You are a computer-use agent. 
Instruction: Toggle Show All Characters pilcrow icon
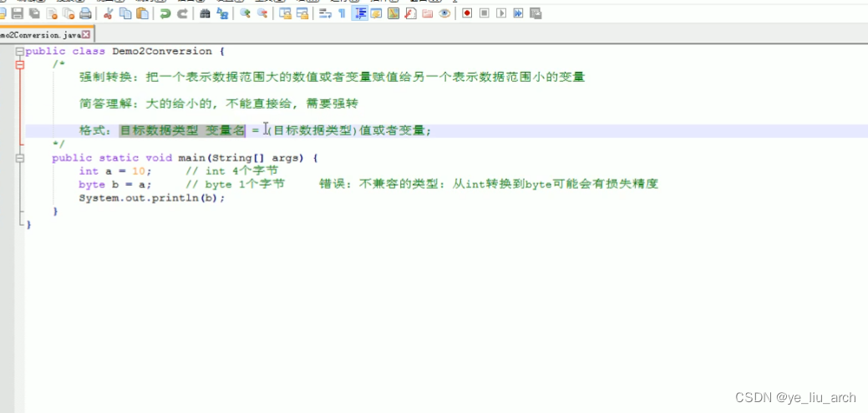tap(343, 13)
